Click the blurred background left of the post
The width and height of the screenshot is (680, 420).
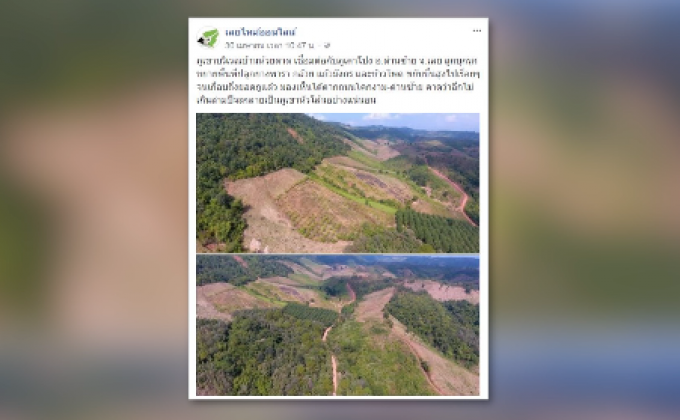click(94, 210)
